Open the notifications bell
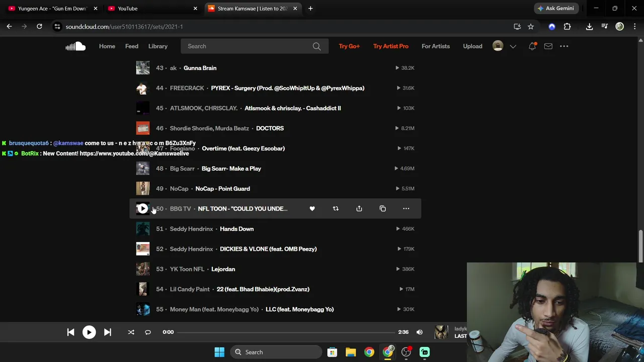 coord(532,46)
